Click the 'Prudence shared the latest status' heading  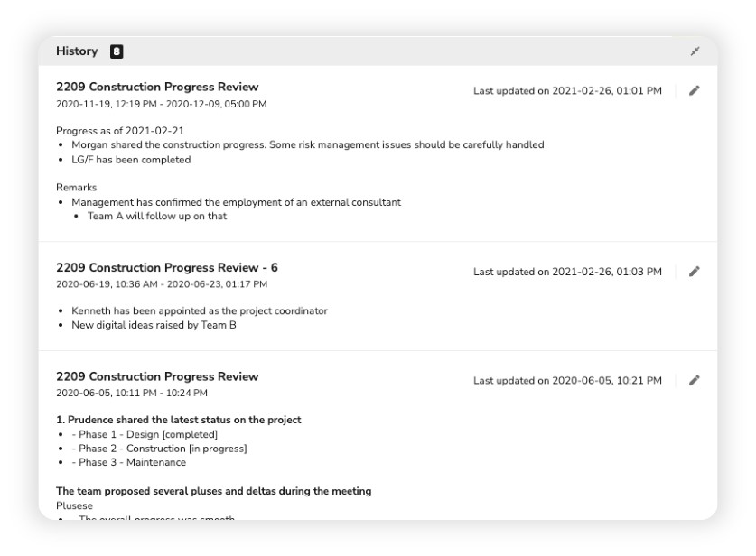[179, 420]
